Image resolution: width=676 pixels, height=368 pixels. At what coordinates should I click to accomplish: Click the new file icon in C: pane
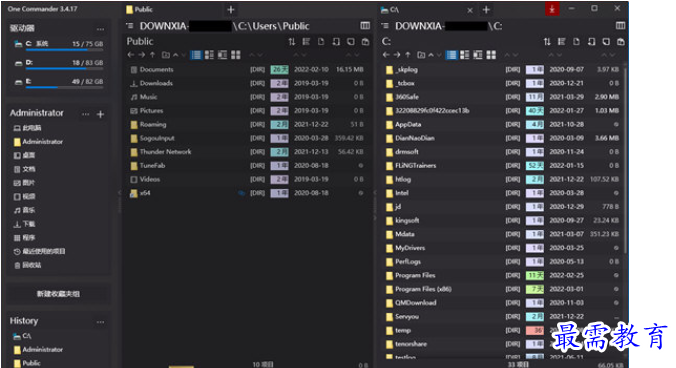point(576,42)
